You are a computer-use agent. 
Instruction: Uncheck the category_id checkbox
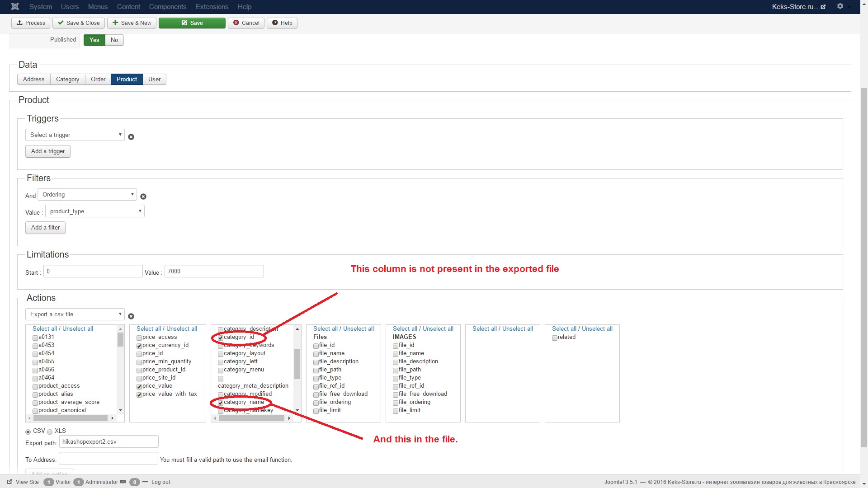(x=221, y=338)
